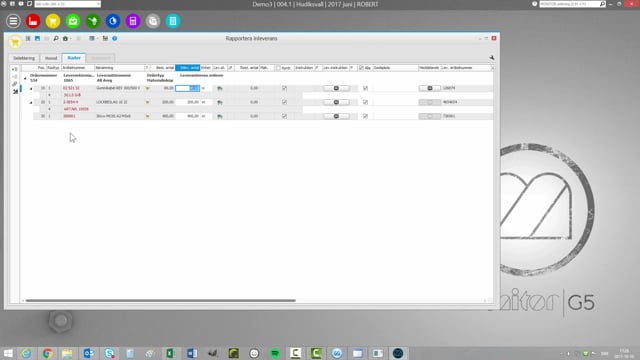Click the wrench settings icon above the table
This screenshot has width=640, height=360.
pos(492,58)
